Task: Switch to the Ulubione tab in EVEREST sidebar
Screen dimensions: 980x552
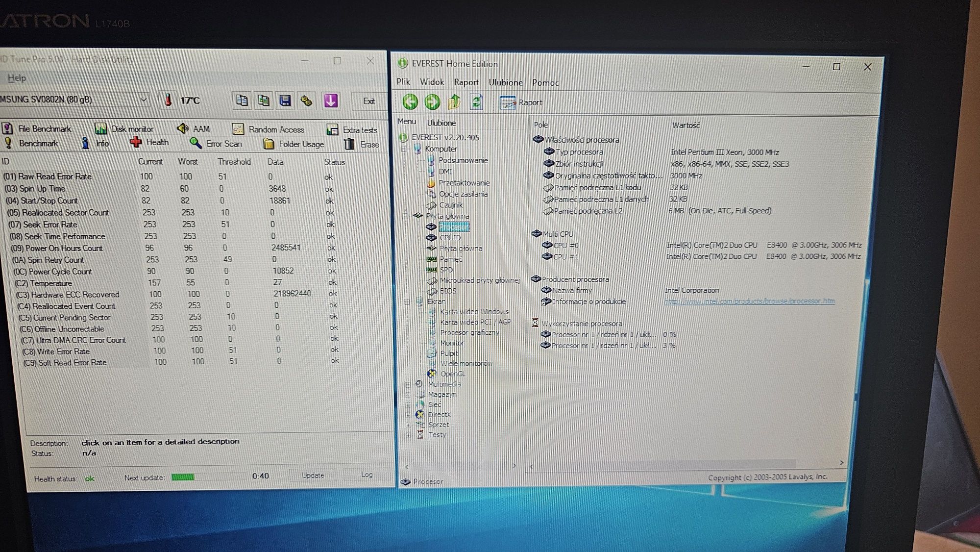Action: pyautogui.click(x=441, y=123)
